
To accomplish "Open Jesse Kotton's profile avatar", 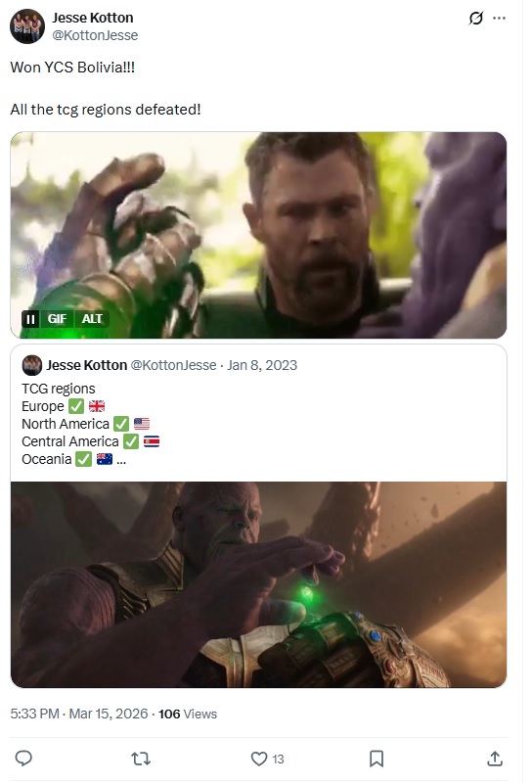I will pyautogui.click(x=27, y=26).
